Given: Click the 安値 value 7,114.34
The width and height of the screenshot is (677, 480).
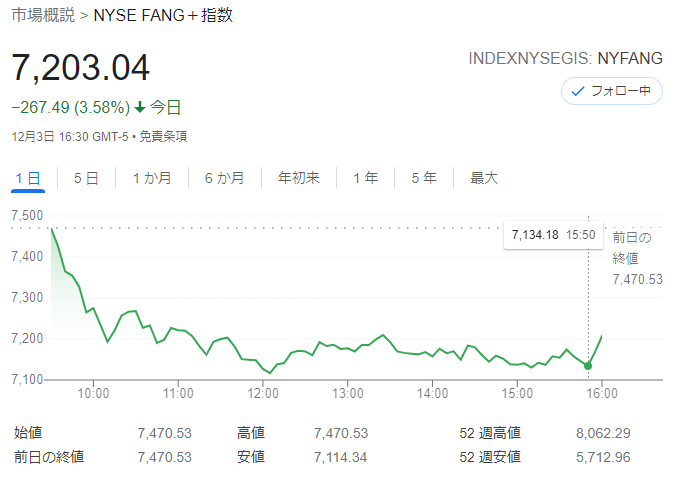Looking at the screenshot, I should tap(340, 457).
